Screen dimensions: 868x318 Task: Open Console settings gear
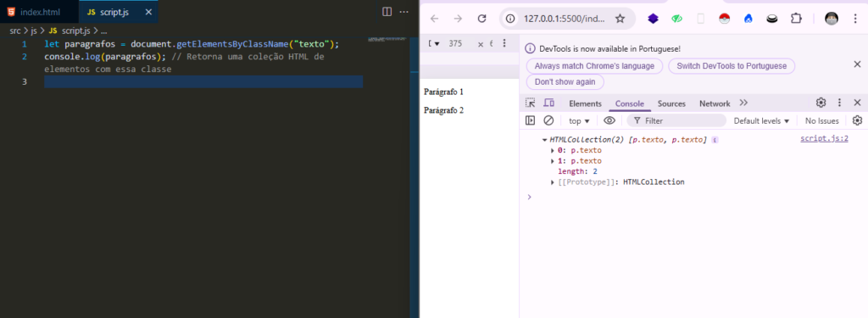(858, 120)
